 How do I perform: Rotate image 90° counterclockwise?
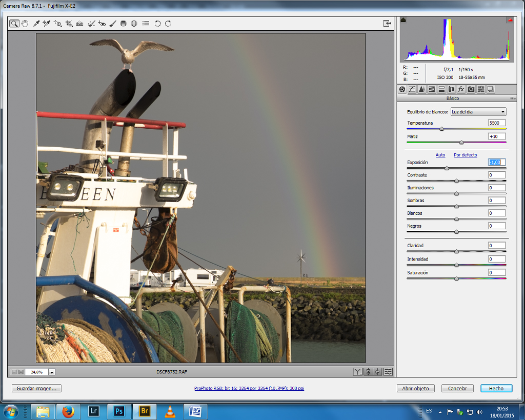click(x=158, y=24)
